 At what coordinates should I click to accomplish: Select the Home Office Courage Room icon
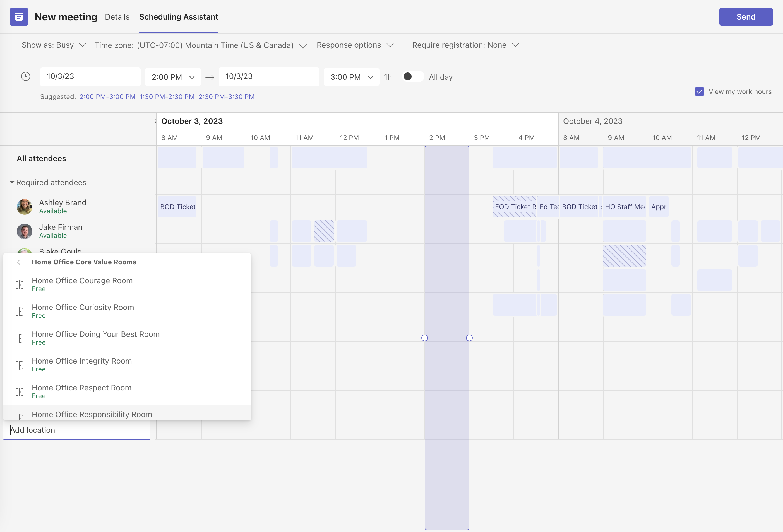pyautogui.click(x=19, y=284)
